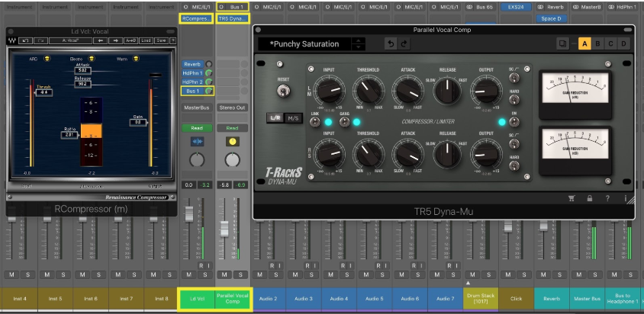Click the HdPhn 1 send level knob
Screen dimensions: 644x314
pos(209,73)
